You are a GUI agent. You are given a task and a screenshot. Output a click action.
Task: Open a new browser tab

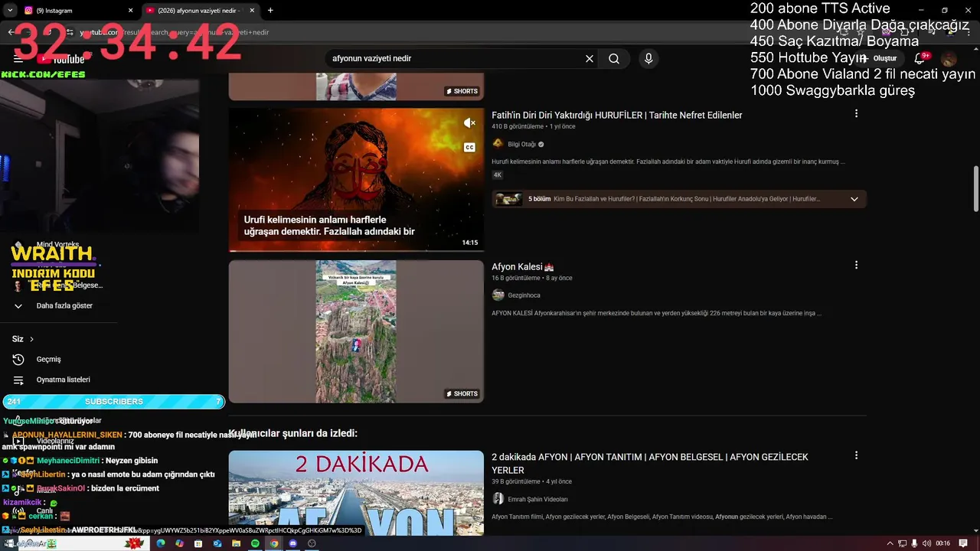[x=270, y=11]
